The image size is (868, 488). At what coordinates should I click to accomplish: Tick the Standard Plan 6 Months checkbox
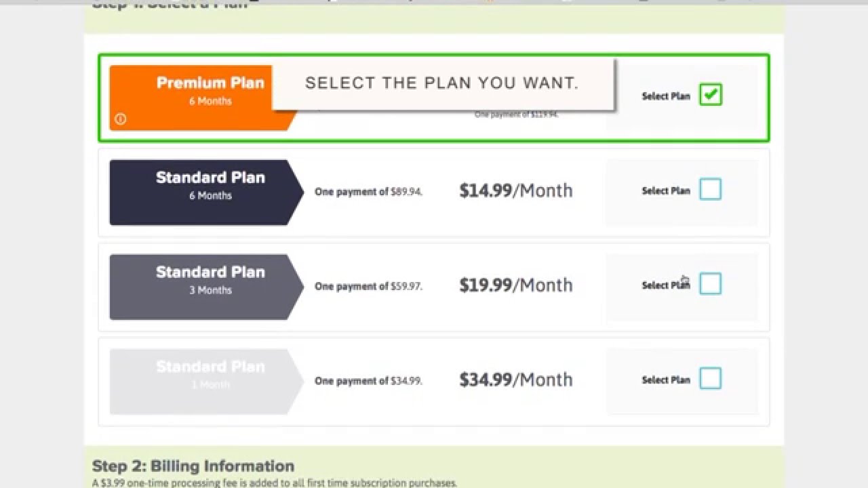pyautogui.click(x=711, y=190)
